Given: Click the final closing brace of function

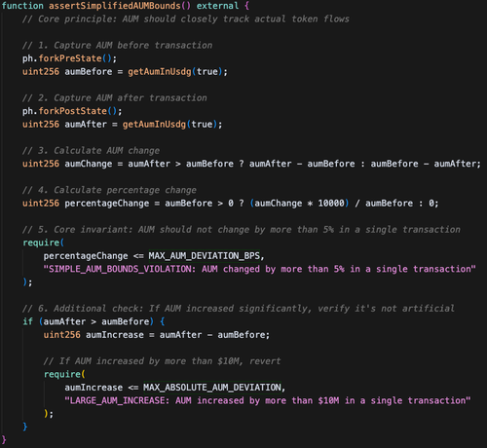Looking at the screenshot, I should [4, 440].
